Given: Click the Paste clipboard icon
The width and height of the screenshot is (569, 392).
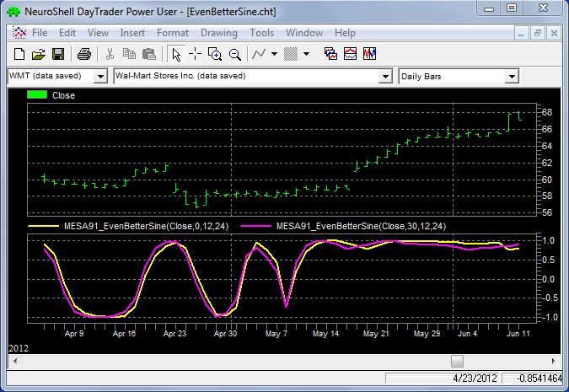Looking at the screenshot, I should point(148,54).
